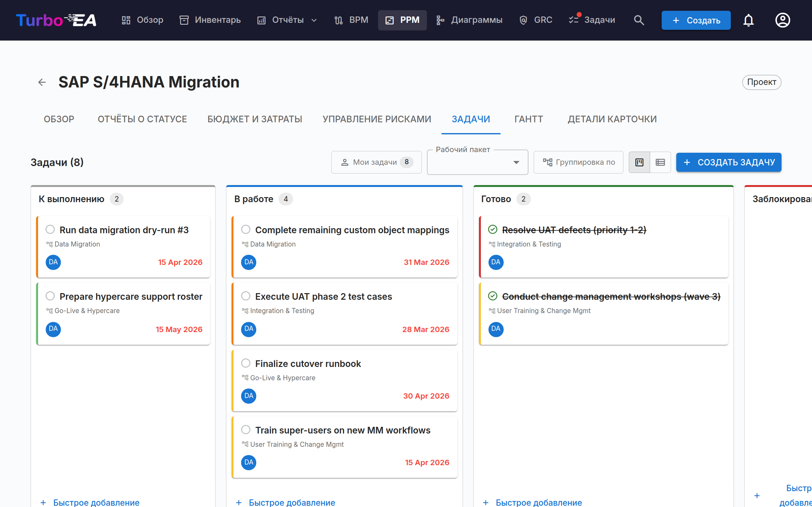Click the СОЗДАТЬ ЗАДАЧУ button
This screenshot has width=812, height=507.
click(x=729, y=162)
